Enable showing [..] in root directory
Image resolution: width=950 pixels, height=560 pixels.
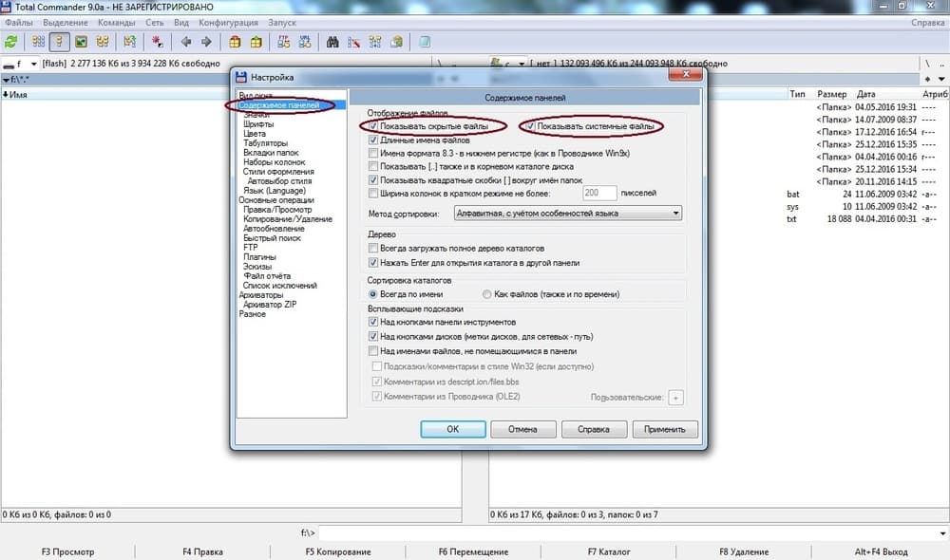373,166
